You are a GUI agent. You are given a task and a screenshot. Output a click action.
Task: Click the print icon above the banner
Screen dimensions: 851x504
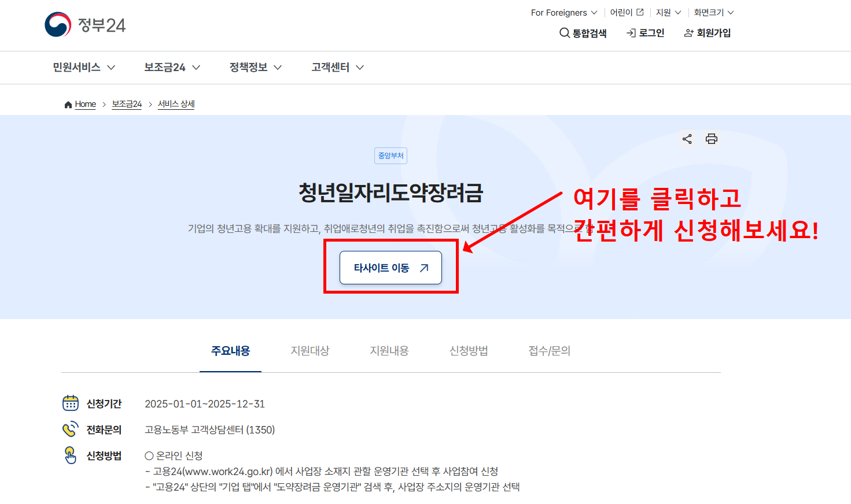click(x=711, y=139)
